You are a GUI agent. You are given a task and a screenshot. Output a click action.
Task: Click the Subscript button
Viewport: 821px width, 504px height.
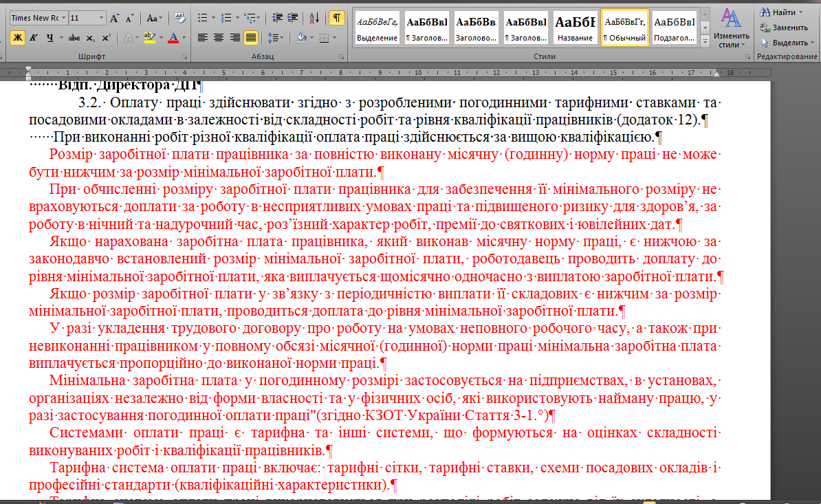point(90,38)
